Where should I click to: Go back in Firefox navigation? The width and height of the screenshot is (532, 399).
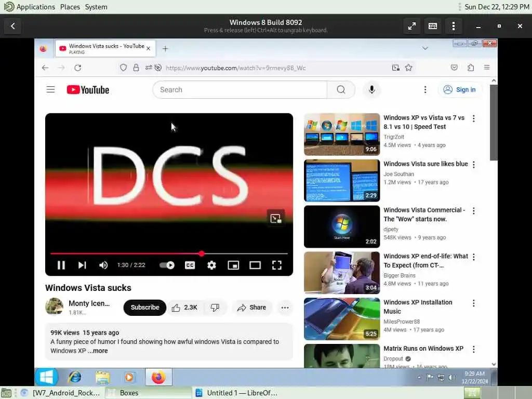(x=45, y=68)
